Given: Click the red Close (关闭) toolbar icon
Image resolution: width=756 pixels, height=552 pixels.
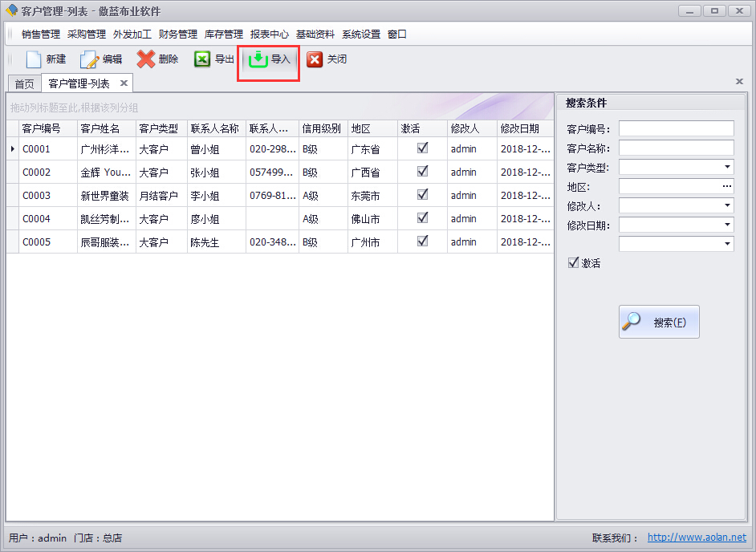Looking at the screenshot, I should [315, 59].
